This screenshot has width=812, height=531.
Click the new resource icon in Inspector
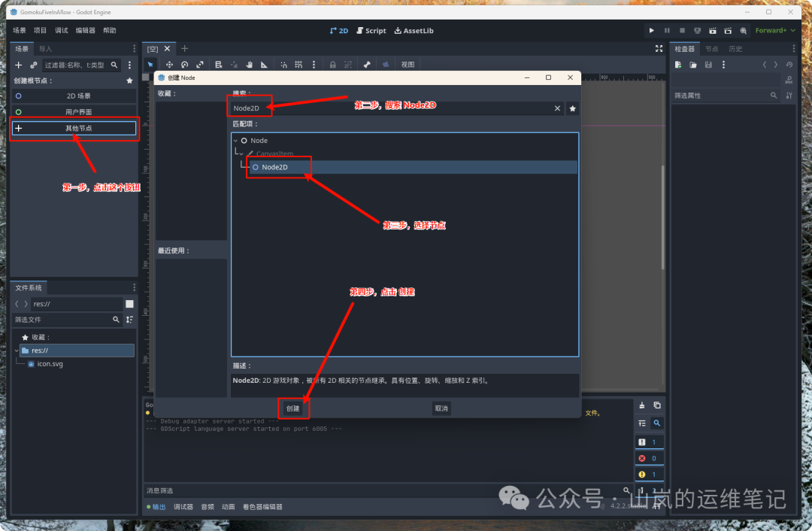678,65
